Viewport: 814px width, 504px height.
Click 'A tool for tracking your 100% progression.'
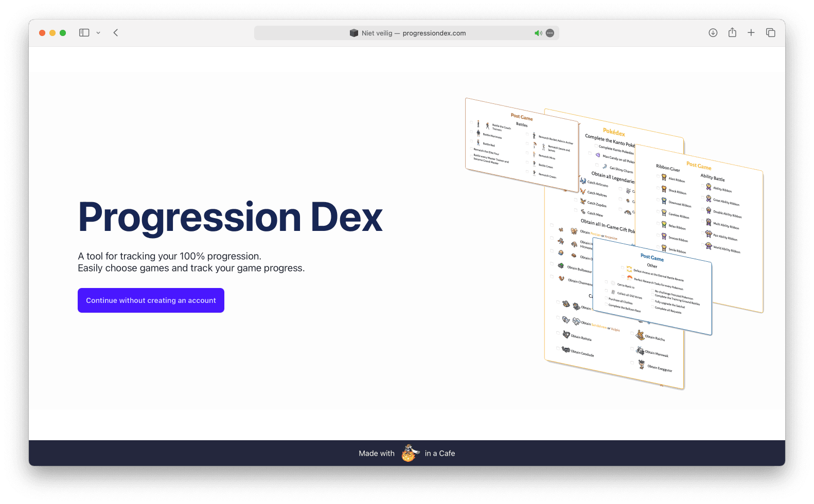[x=169, y=256]
